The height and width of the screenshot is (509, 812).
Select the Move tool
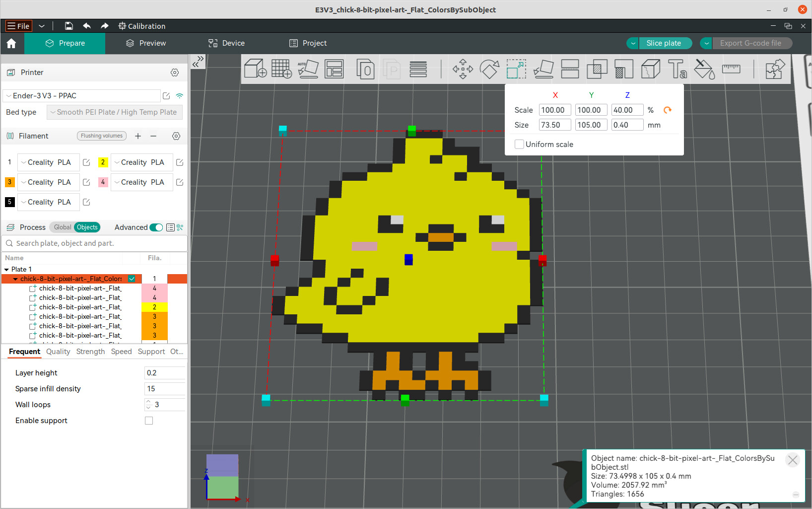(x=463, y=69)
